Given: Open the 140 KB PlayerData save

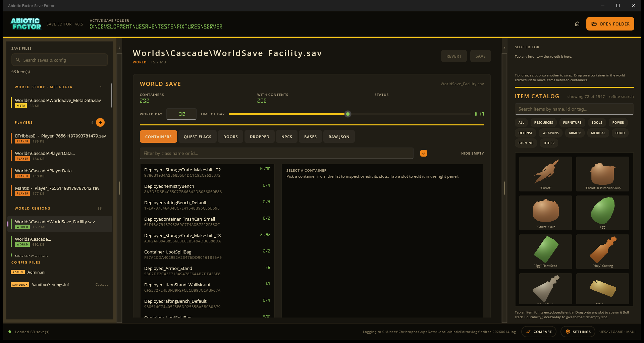Looking at the screenshot, I should point(59,173).
